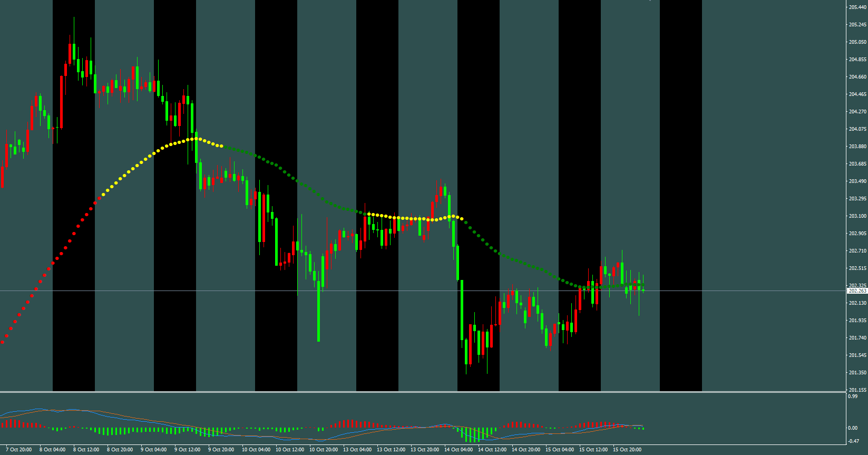Image resolution: width=868 pixels, height=455 pixels.
Task: Click the 14 Oct 04:00 time marker
Action: point(458,450)
